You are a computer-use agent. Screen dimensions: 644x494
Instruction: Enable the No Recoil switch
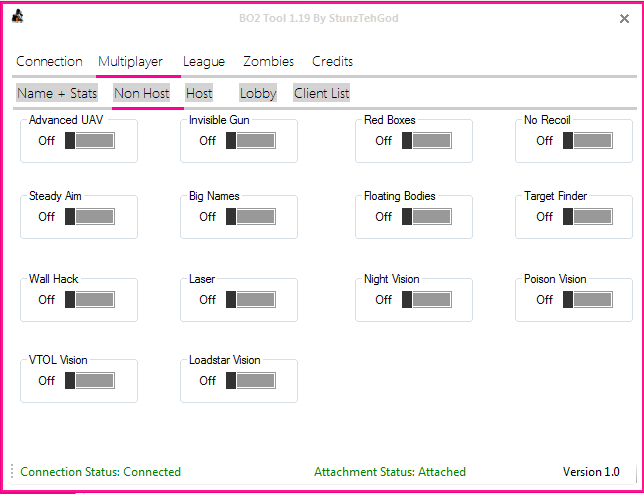click(587, 141)
